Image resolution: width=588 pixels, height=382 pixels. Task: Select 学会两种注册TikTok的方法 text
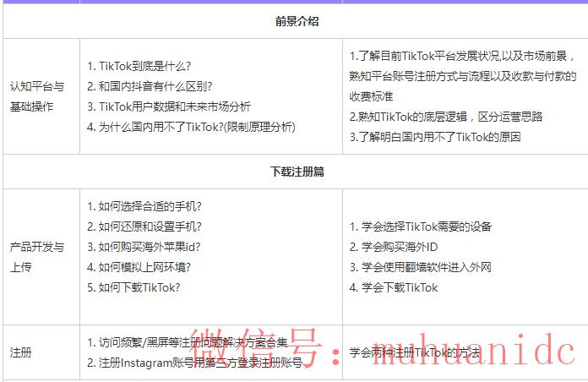tap(415, 352)
